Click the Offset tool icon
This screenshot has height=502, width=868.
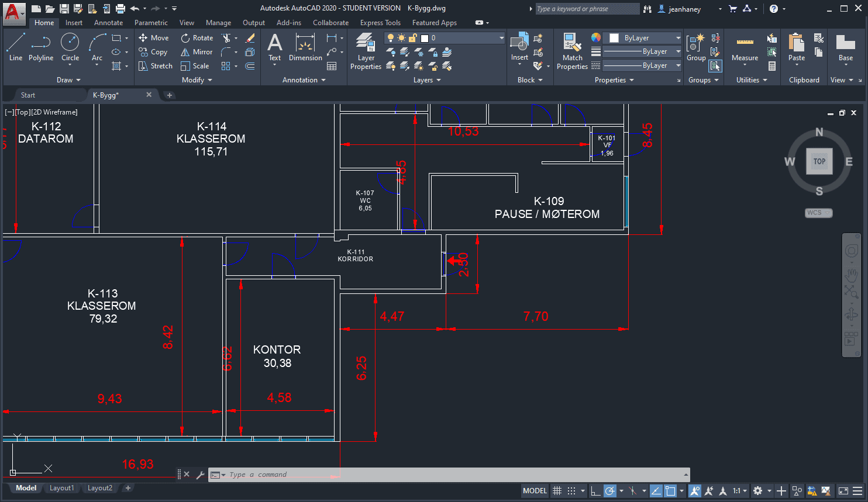[x=250, y=66]
